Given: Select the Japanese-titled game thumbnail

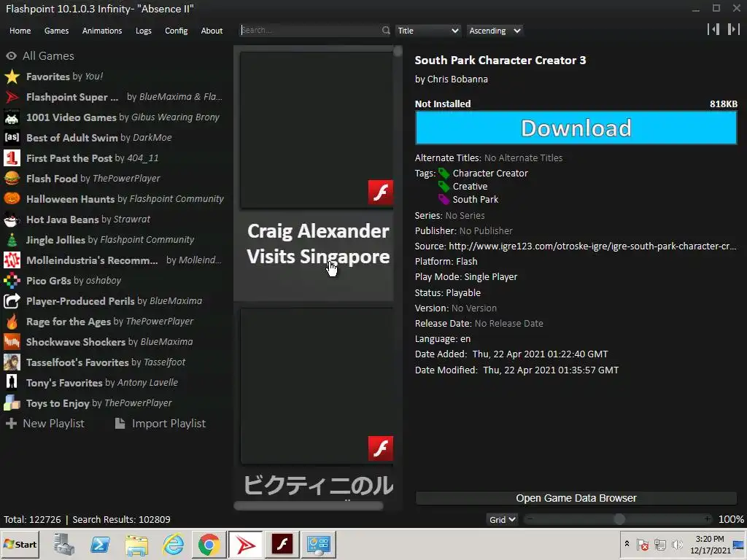Looking at the screenshot, I should point(317,386).
